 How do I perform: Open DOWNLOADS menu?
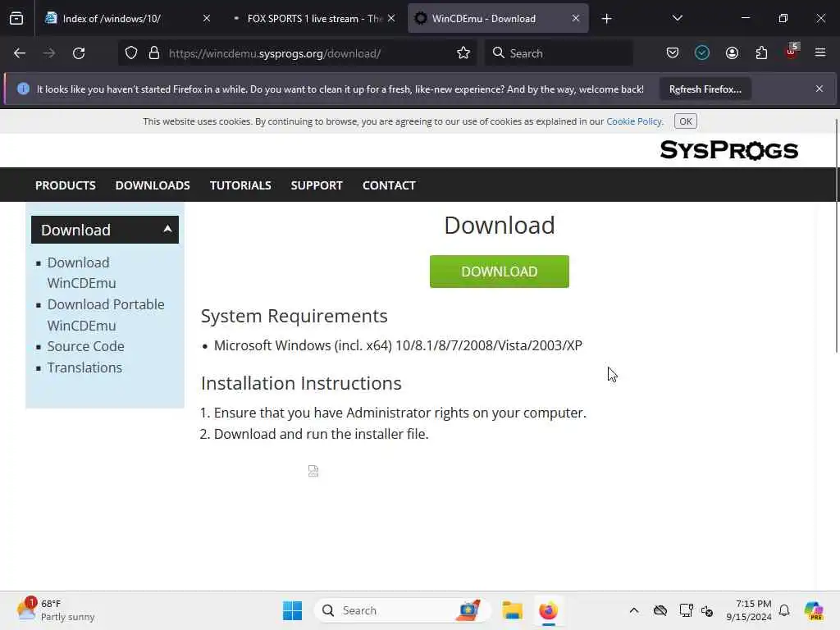point(153,185)
